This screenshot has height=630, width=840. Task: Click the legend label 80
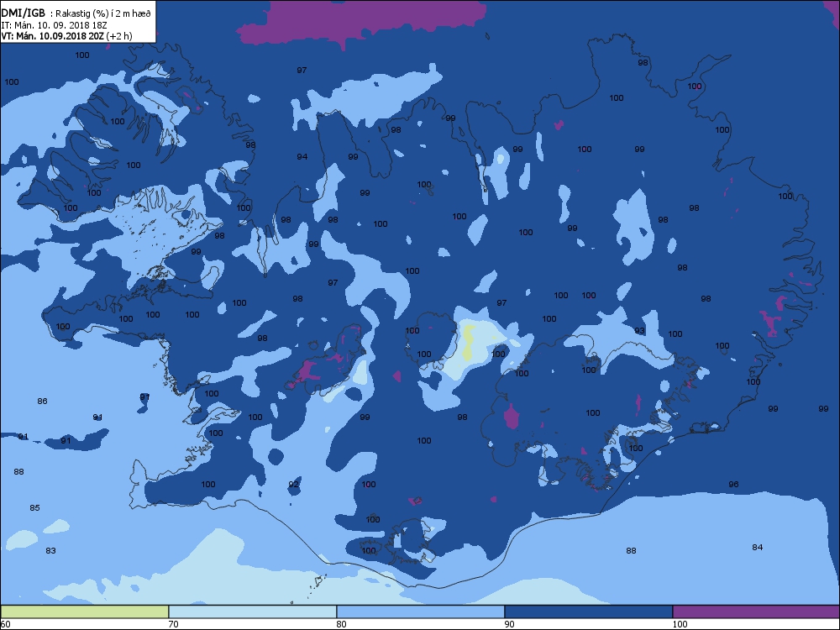coord(341,624)
